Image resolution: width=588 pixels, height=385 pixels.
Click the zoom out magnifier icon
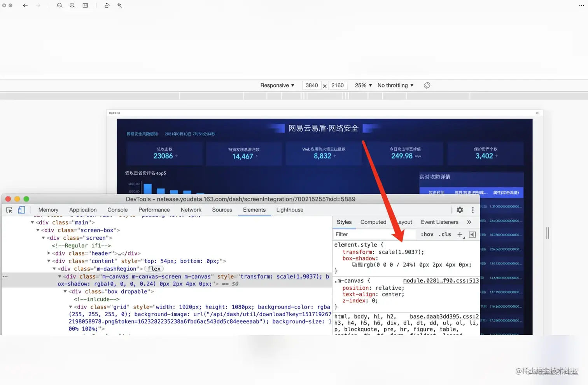60,5
